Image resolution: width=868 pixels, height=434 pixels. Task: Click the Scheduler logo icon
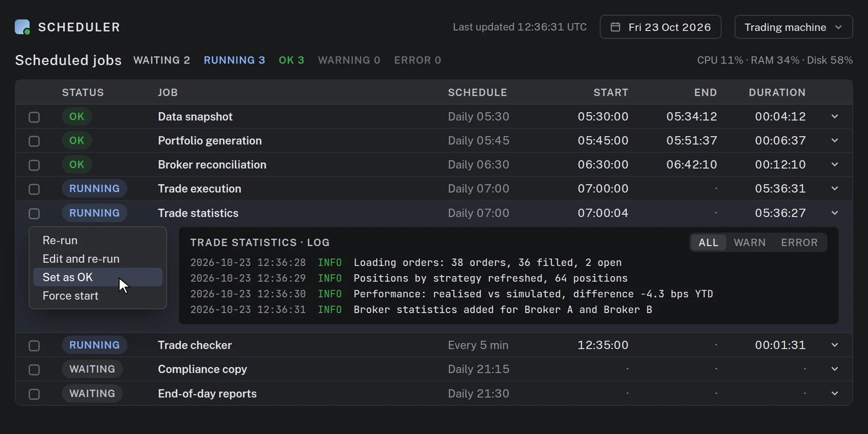pos(23,27)
